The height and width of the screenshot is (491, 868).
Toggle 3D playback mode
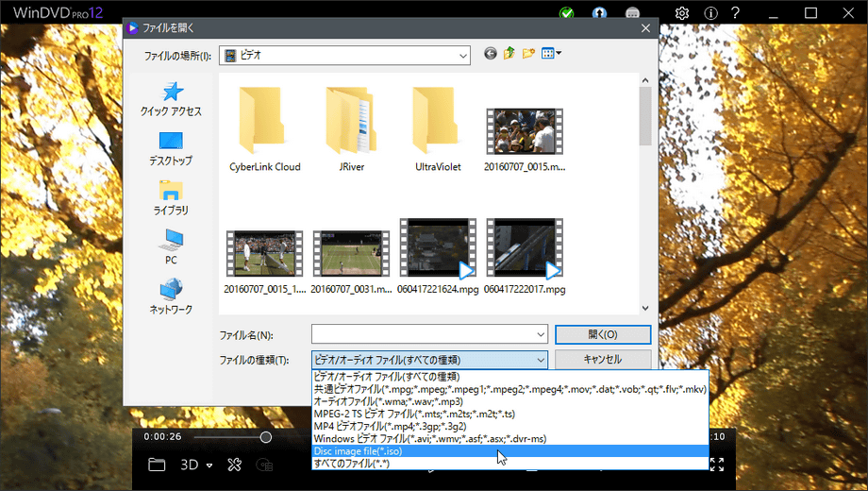coord(190,465)
